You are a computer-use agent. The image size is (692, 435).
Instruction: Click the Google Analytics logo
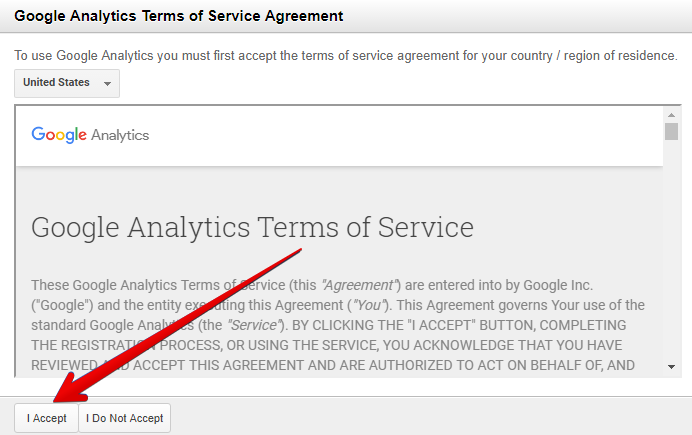(x=90, y=135)
